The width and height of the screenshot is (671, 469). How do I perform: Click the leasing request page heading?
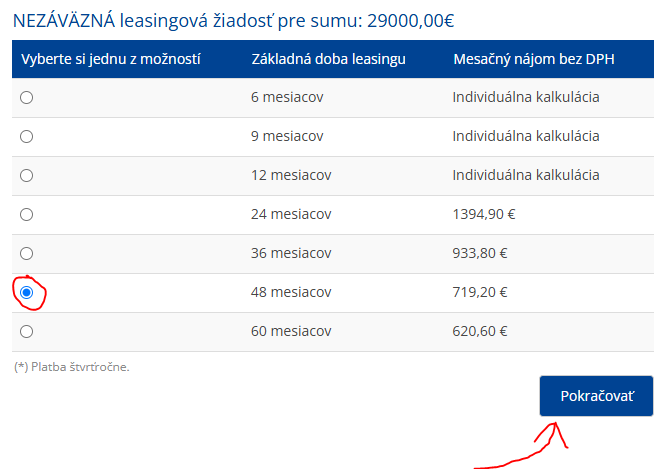[233, 20]
